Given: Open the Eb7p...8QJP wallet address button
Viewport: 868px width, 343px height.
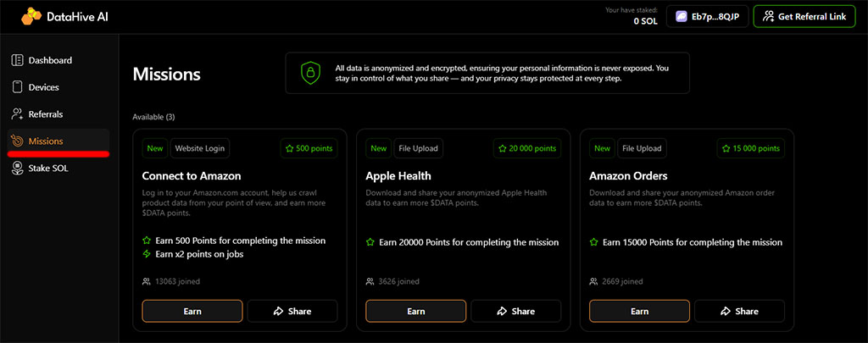Looking at the screenshot, I should [708, 16].
